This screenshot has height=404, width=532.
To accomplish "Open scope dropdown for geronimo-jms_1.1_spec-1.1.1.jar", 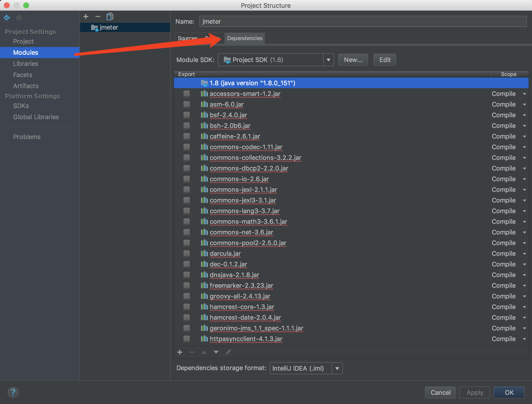I will click(524, 328).
